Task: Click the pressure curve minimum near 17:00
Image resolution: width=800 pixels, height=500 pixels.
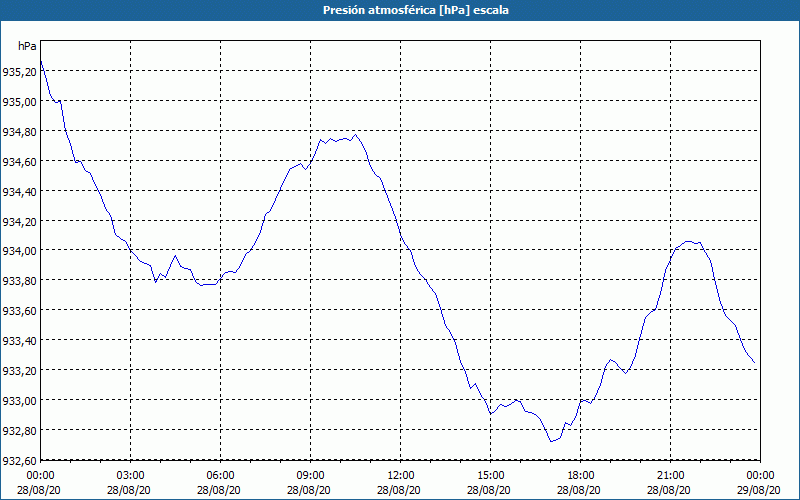Action: 551,441
